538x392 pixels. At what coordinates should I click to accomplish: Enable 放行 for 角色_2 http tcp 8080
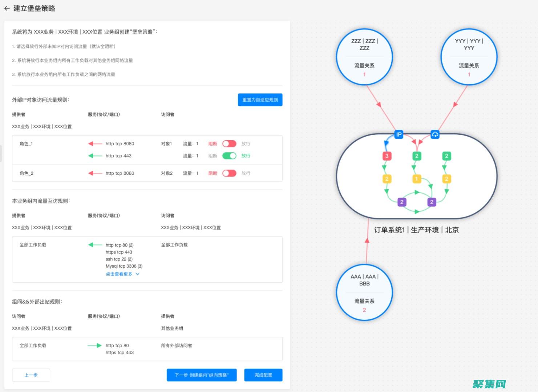tap(229, 173)
